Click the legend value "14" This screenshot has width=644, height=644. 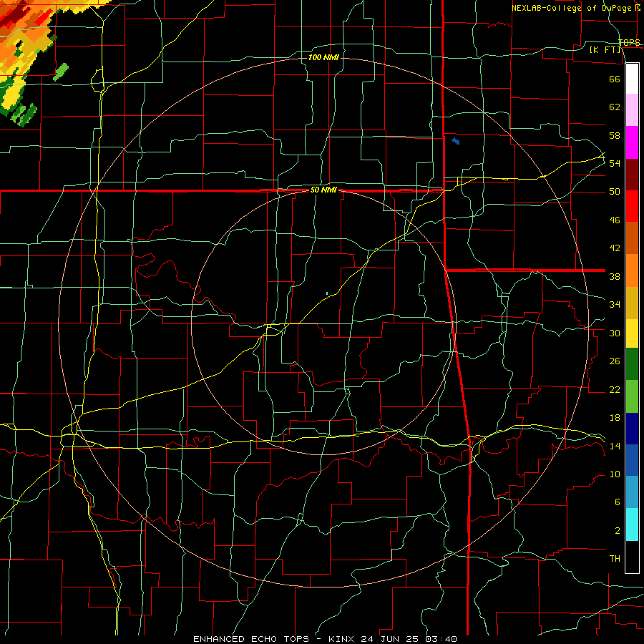pos(615,446)
